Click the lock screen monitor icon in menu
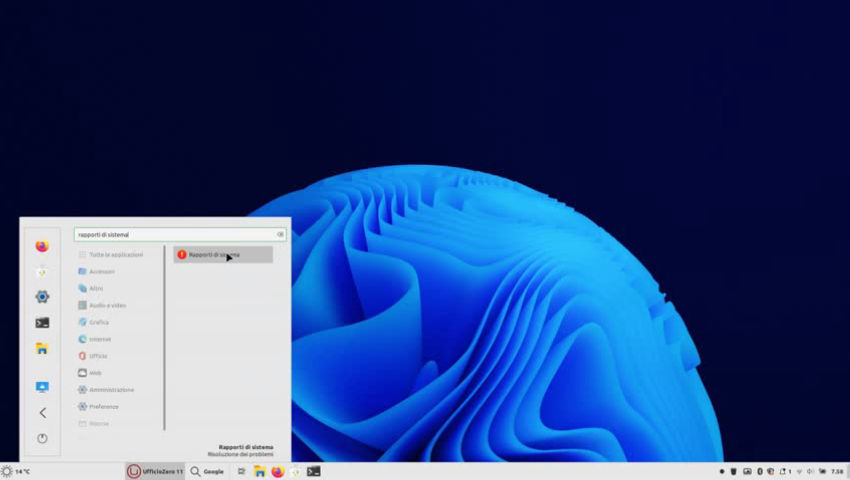 coord(42,387)
